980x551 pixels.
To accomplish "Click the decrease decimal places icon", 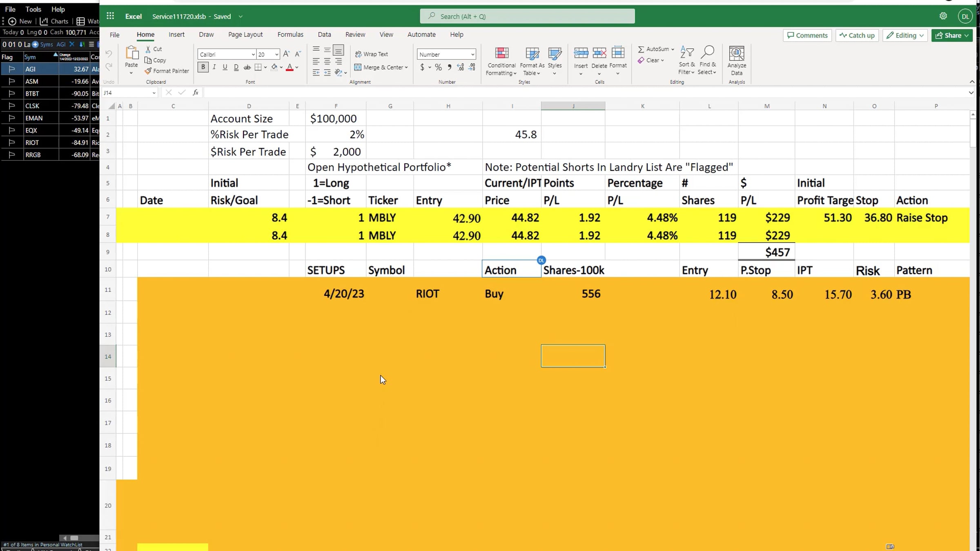I will (472, 67).
